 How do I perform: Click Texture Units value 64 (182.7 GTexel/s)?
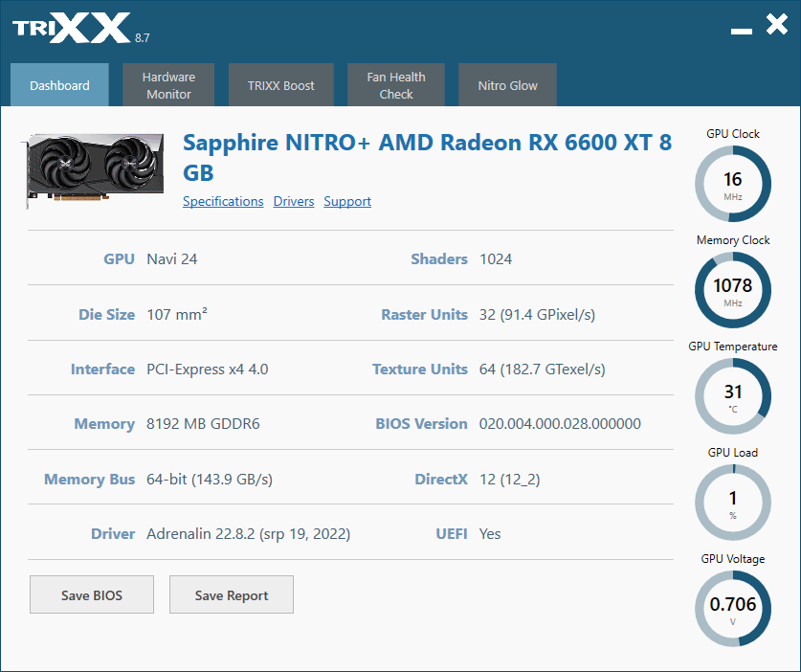click(542, 369)
